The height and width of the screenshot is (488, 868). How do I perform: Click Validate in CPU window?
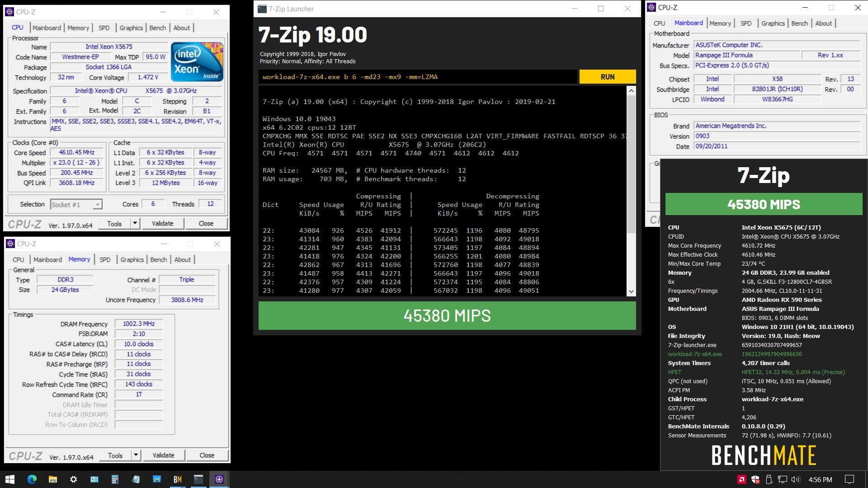[162, 223]
